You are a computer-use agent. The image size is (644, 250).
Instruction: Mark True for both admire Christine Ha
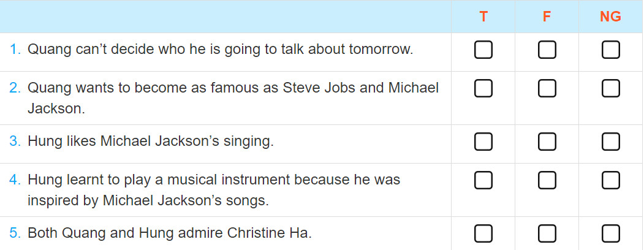point(483,234)
